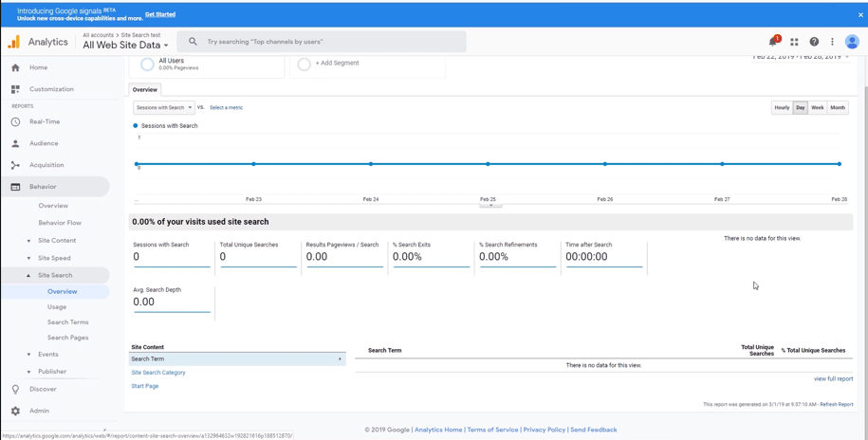Click into the Analytics search field
The height and width of the screenshot is (440, 868).
321,42
